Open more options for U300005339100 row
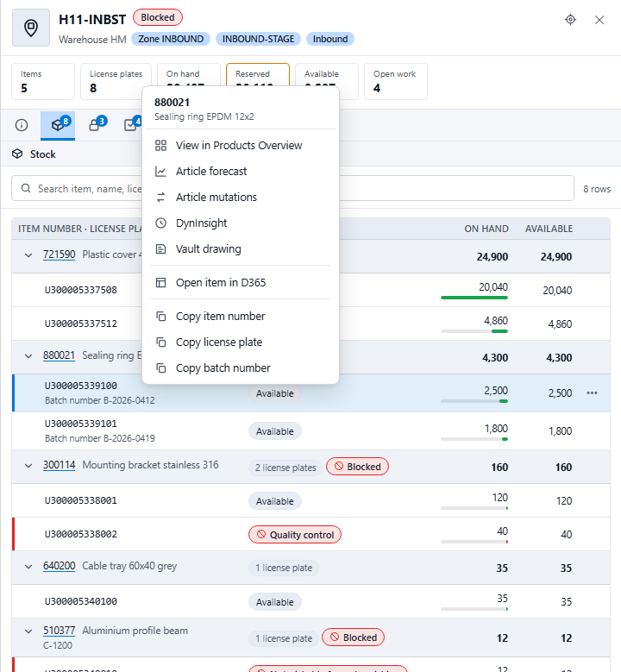The image size is (621, 672). (592, 393)
